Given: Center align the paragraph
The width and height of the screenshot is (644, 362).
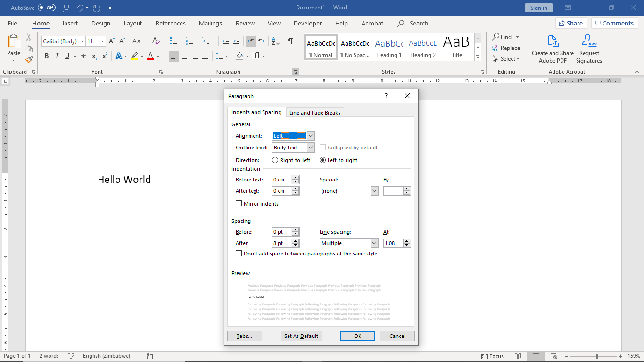Looking at the screenshot, I should point(184,56).
